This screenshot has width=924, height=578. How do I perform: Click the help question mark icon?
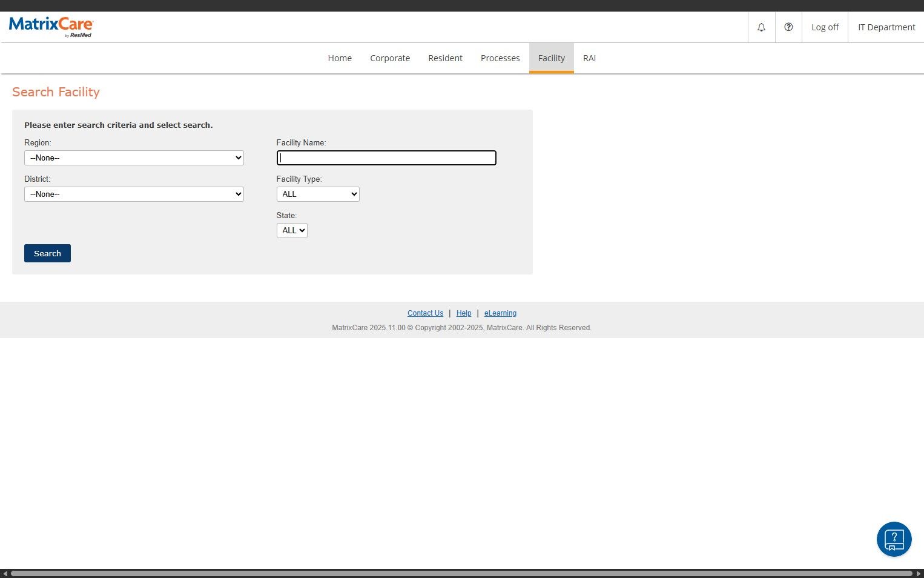[x=788, y=27]
